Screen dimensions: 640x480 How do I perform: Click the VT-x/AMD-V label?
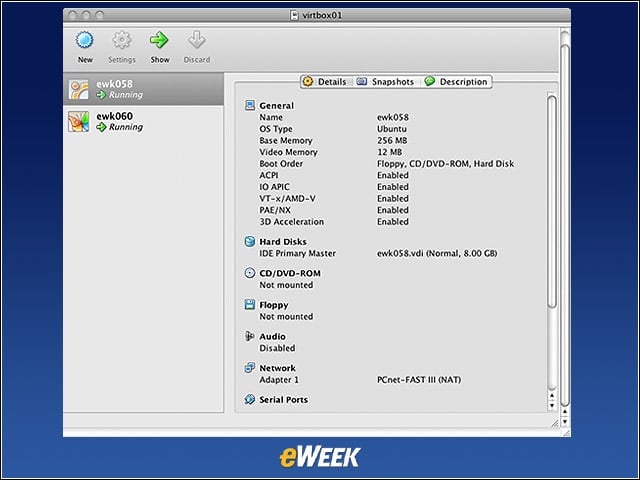tap(287, 199)
